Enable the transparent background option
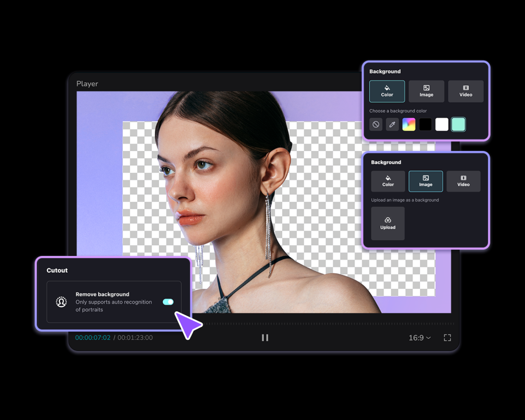This screenshot has height=420, width=525. coord(376,124)
